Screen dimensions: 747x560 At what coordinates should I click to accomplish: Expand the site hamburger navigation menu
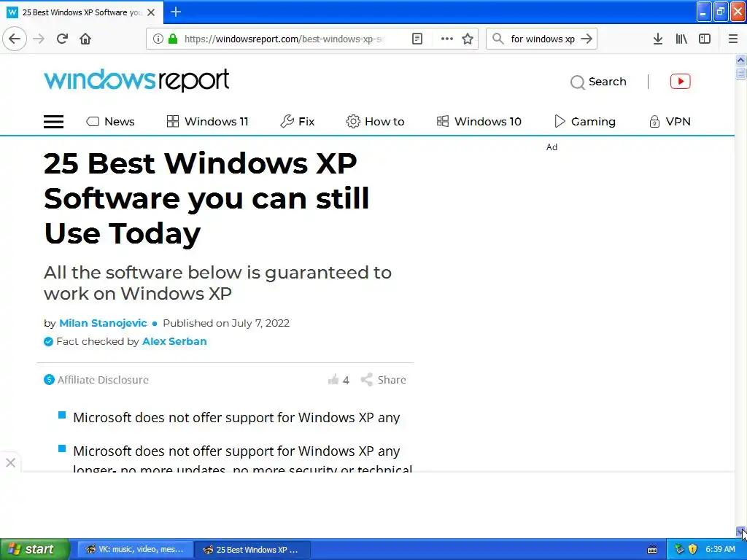[x=53, y=122]
